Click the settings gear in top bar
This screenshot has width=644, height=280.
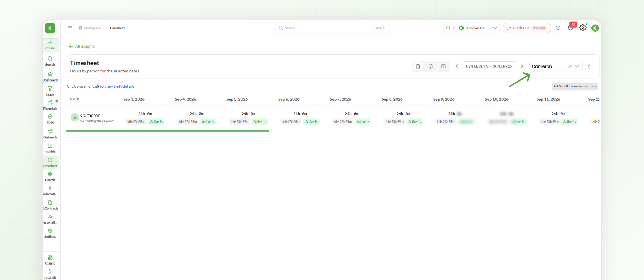pos(583,28)
